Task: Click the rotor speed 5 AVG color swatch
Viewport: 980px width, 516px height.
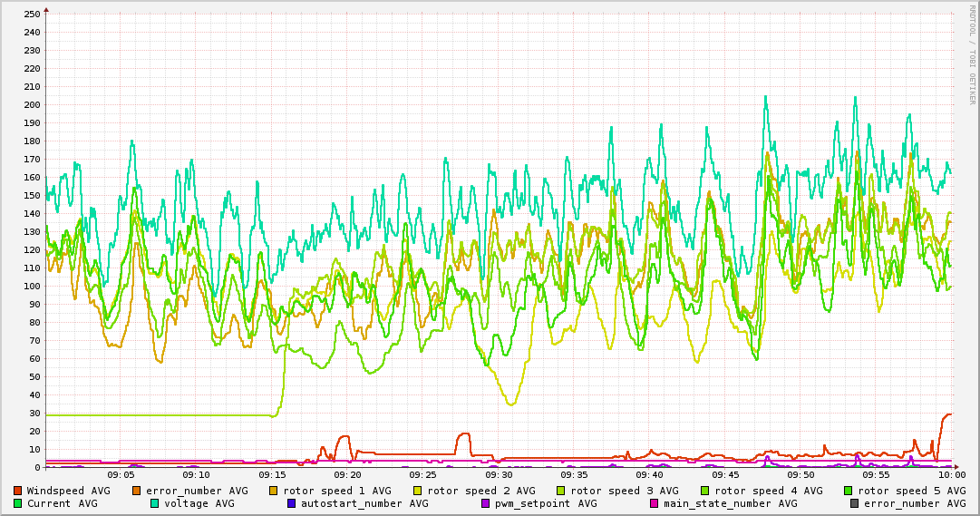Action: coord(849,491)
